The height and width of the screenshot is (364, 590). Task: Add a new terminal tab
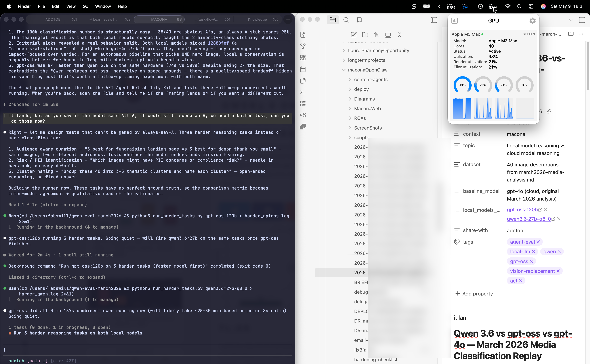(288, 19)
